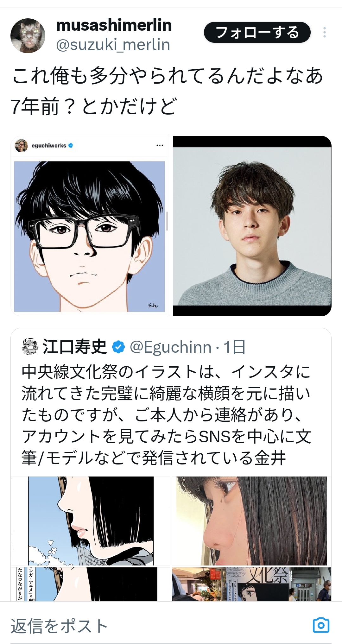The image size is (342, 644).
Task: View the 文化祭 station poster photo
Action: 252,584
